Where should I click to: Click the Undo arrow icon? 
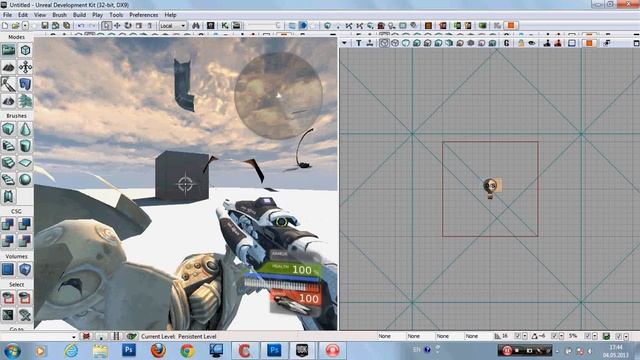coord(81,26)
